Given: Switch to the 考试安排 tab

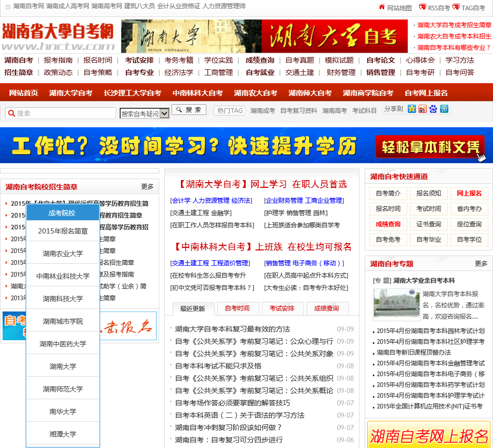Looking at the screenshot, I should coord(282,308).
